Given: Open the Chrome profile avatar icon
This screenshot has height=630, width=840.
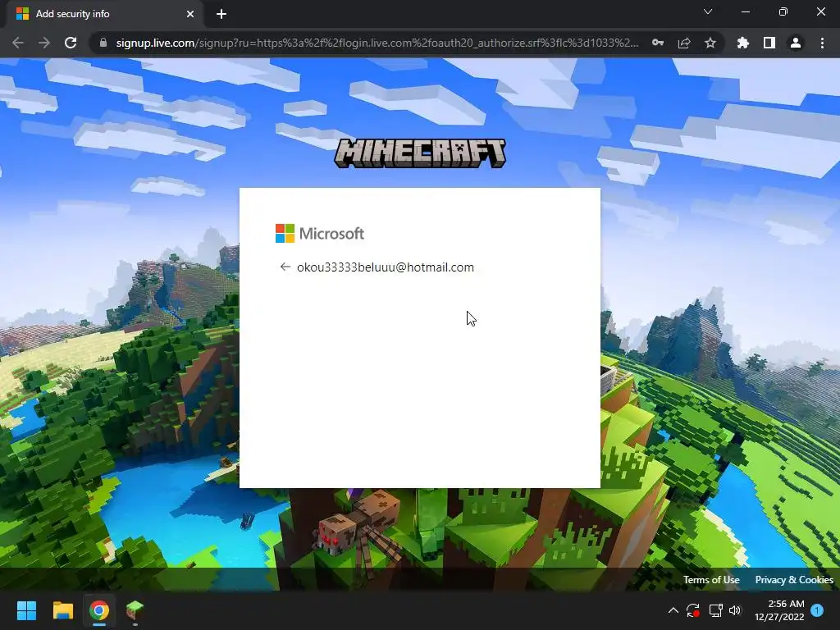Looking at the screenshot, I should [x=796, y=43].
